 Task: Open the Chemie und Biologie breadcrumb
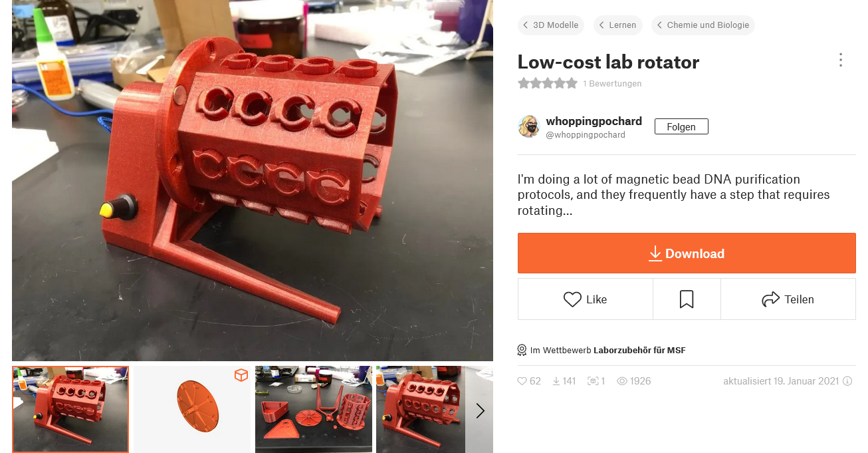703,25
